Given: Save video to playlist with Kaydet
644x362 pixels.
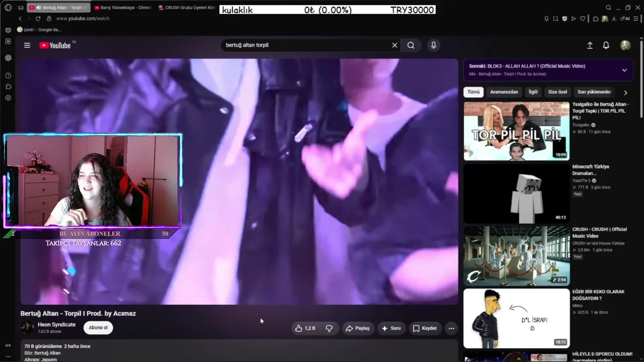Looking at the screenshot, I should [425, 328].
